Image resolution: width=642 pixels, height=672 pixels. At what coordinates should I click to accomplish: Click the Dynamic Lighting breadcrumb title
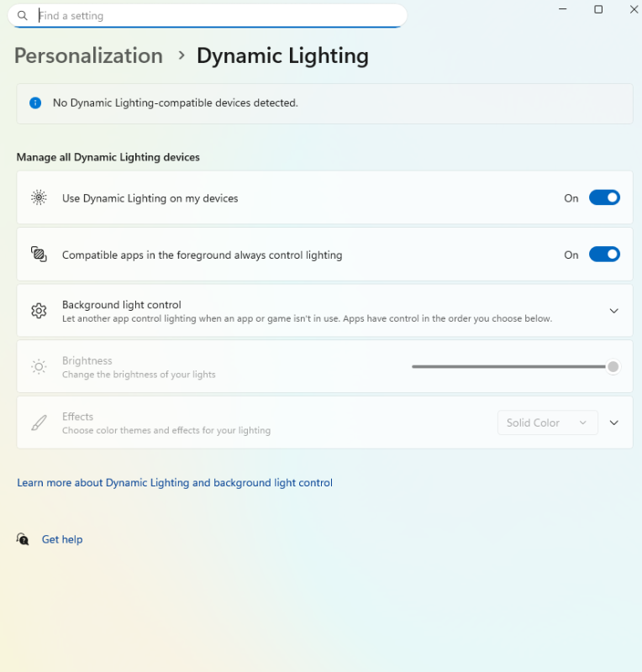pyautogui.click(x=282, y=55)
